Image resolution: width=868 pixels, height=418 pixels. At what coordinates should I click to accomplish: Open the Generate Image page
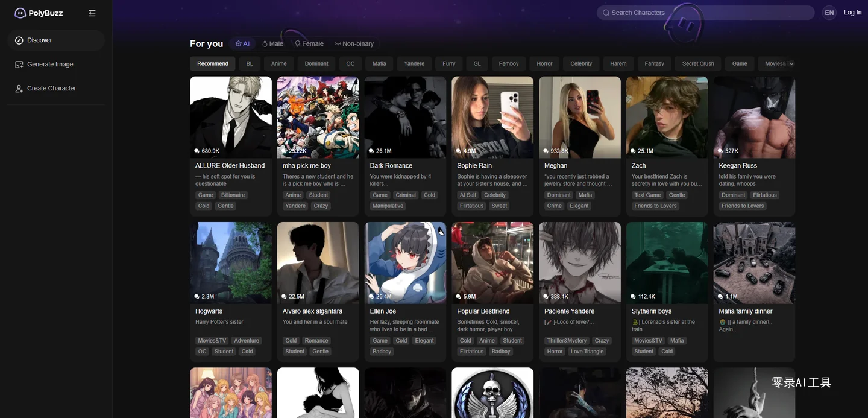(50, 65)
